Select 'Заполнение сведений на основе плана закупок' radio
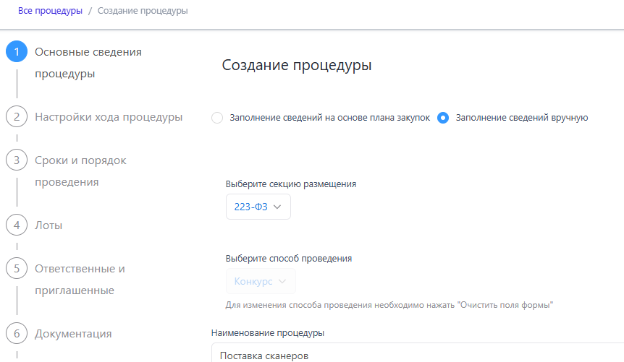The height and width of the screenshot is (362, 624). [217, 118]
